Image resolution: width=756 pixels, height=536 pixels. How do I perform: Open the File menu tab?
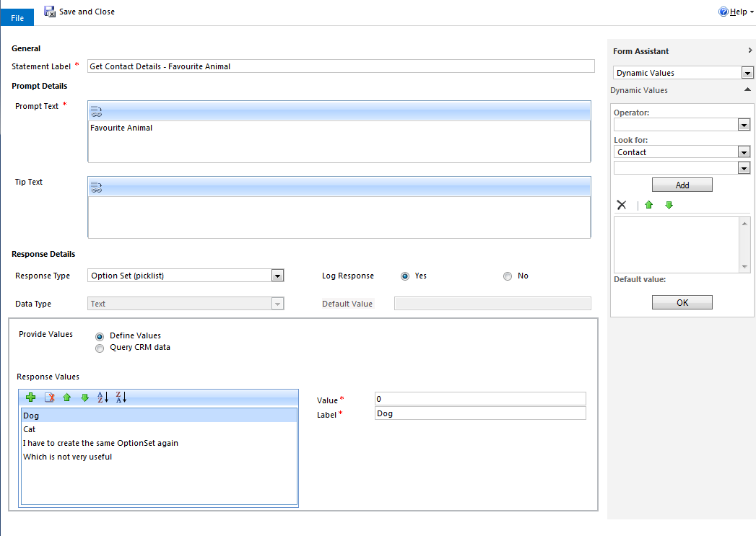[x=17, y=18]
